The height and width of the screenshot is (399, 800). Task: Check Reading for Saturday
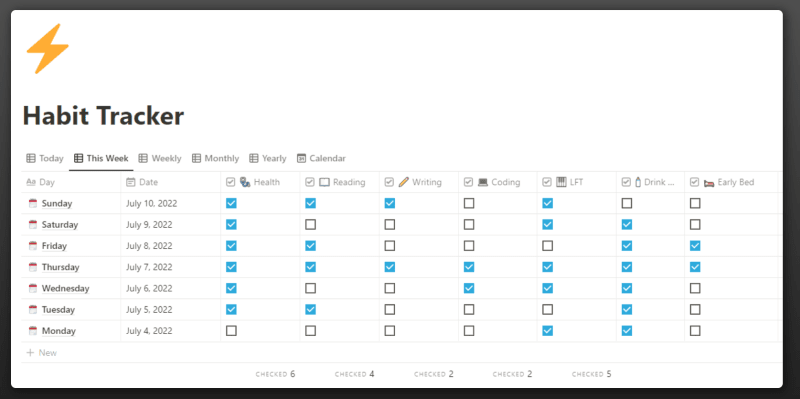click(x=310, y=225)
